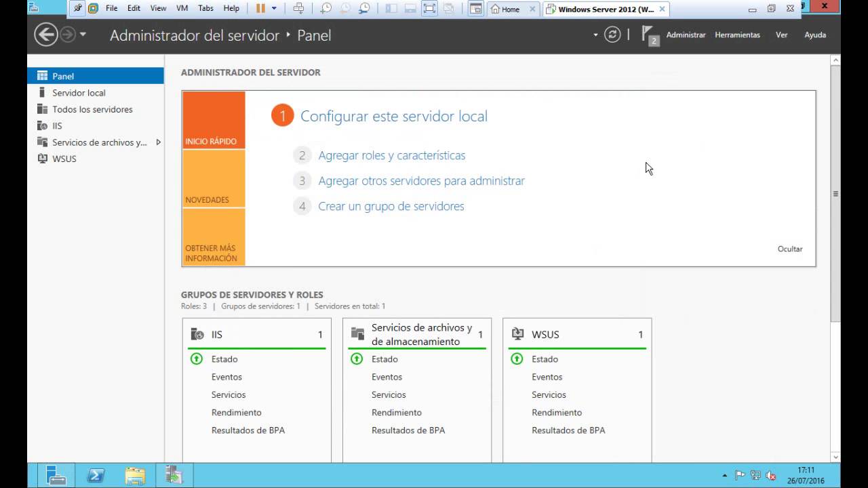Open PowerShell from the taskbar

[96, 475]
